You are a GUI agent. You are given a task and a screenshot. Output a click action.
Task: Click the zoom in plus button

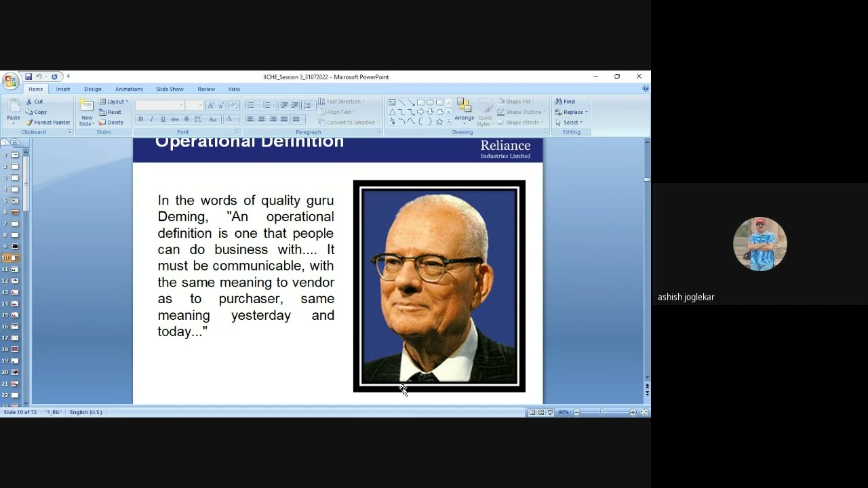pos(633,412)
